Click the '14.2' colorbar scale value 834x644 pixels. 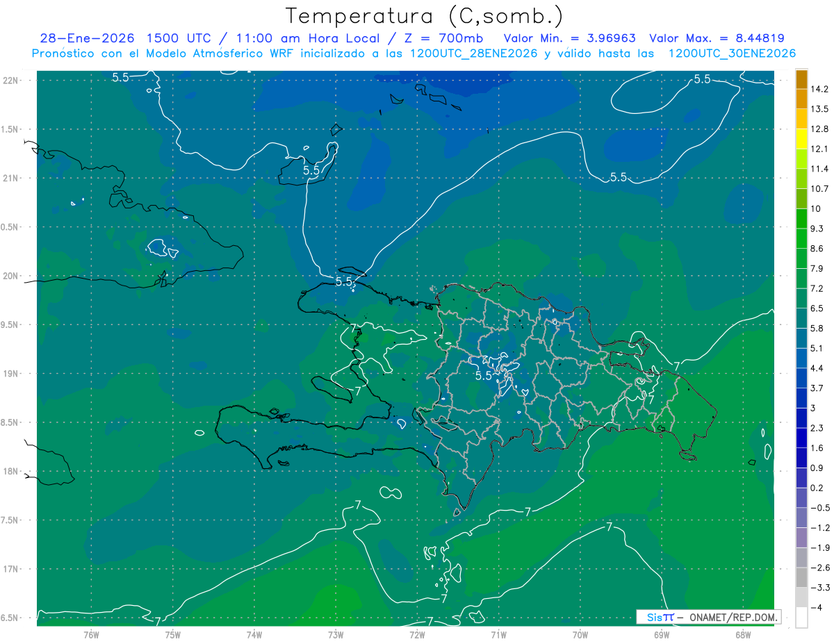point(820,89)
